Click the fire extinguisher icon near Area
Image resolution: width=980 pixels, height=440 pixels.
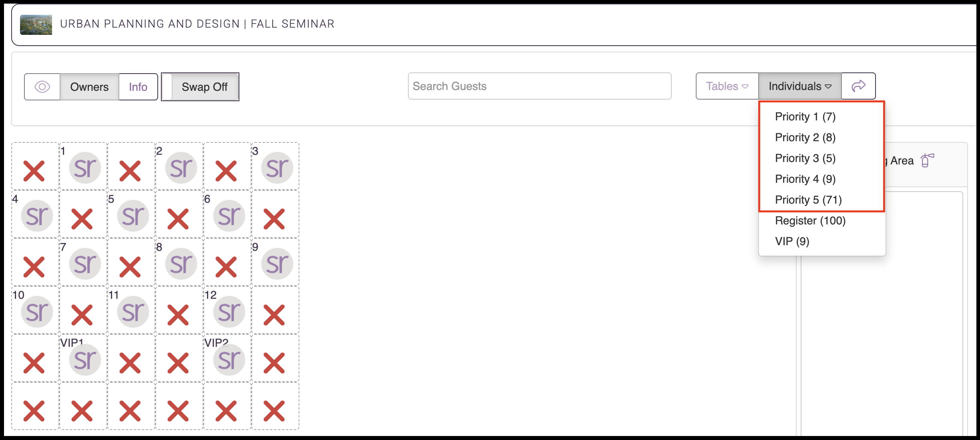click(x=927, y=160)
